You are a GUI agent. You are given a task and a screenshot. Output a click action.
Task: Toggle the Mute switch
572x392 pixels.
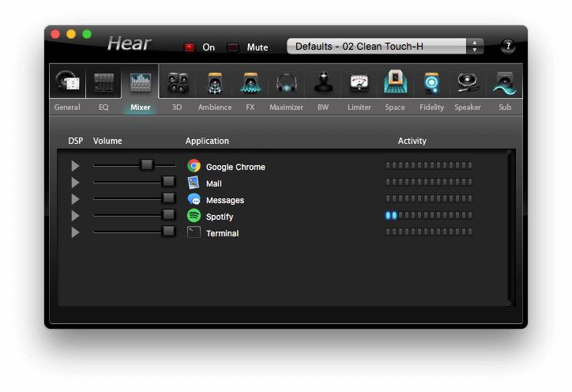click(233, 47)
